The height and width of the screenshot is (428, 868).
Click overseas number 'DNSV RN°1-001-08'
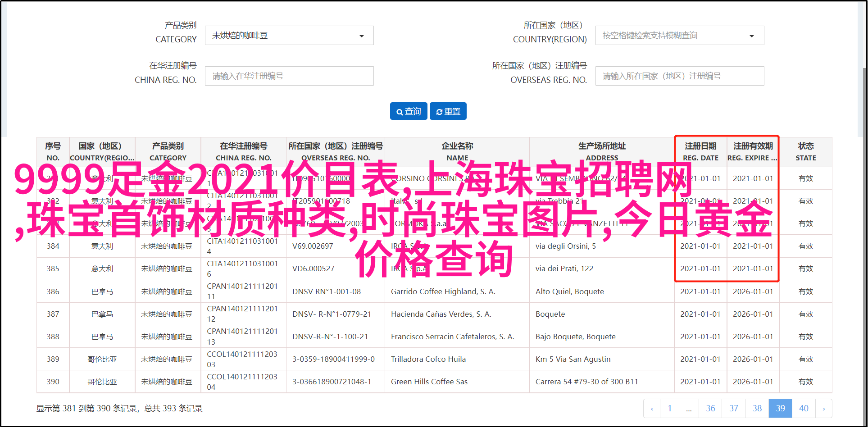[x=327, y=291]
